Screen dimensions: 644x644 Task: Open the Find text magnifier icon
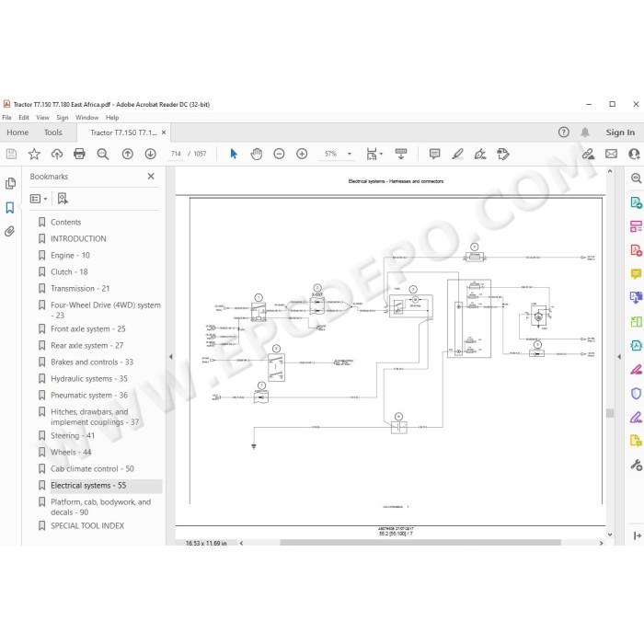103,154
